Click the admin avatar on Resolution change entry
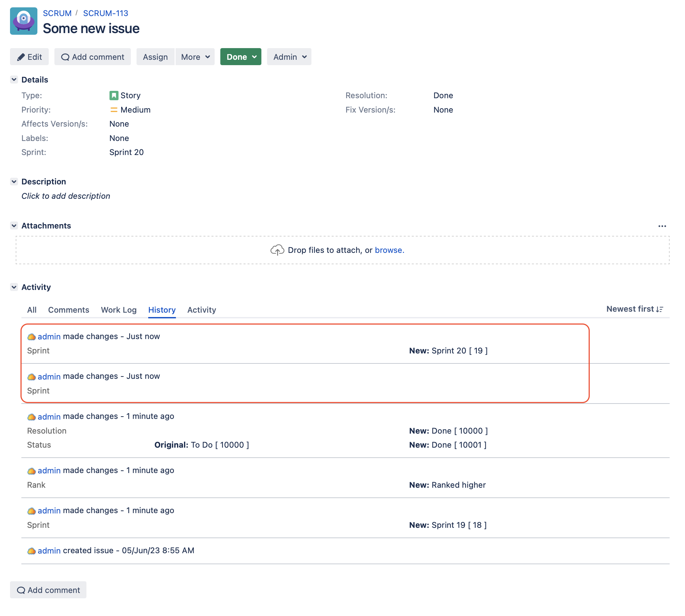This screenshot has width=685, height=616. (31, 417)
